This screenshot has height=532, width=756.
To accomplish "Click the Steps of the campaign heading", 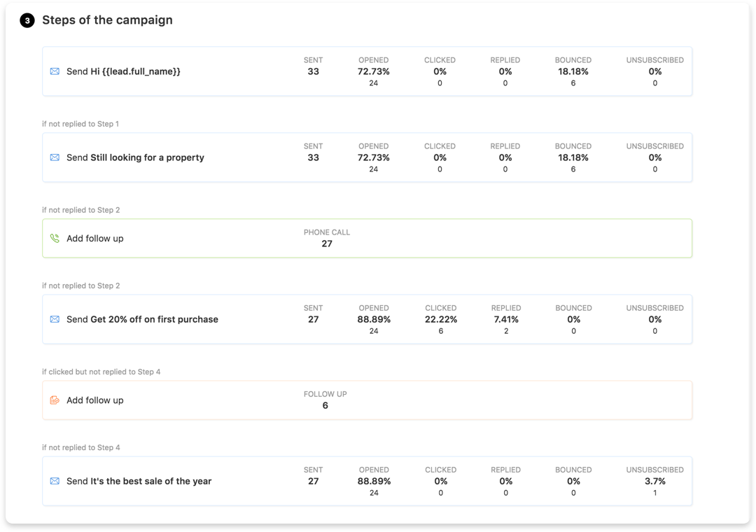I will [107, 20].
